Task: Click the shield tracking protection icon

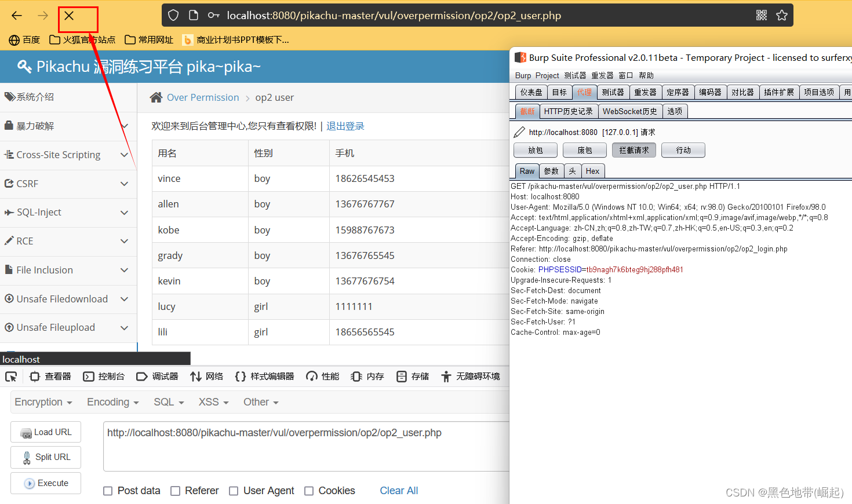Action: click(x=173, y=16)
